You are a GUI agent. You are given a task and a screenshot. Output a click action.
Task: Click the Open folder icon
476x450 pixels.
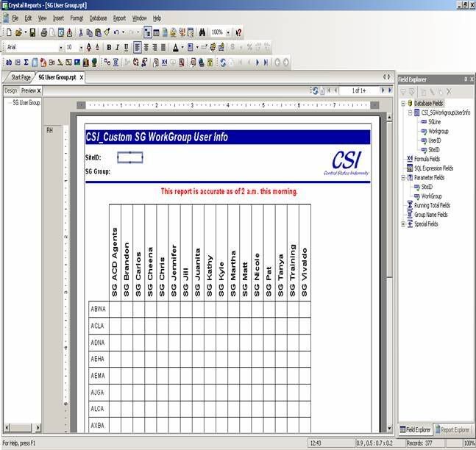[18, 32]
